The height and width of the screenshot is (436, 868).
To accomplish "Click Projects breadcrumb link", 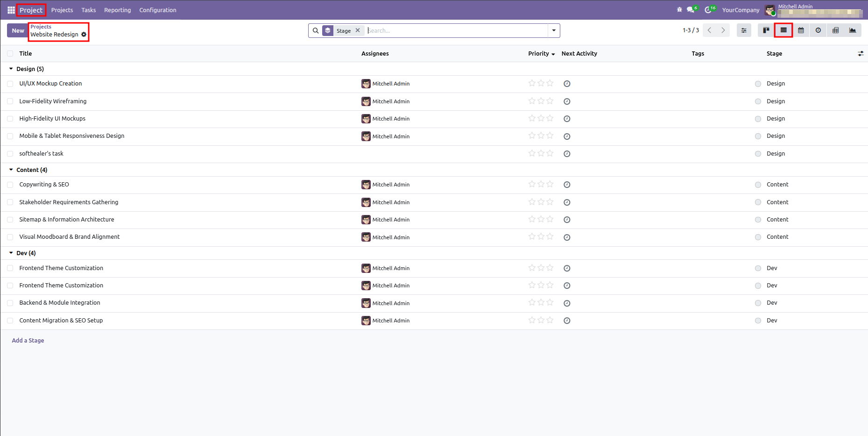I will coord(41,27).
